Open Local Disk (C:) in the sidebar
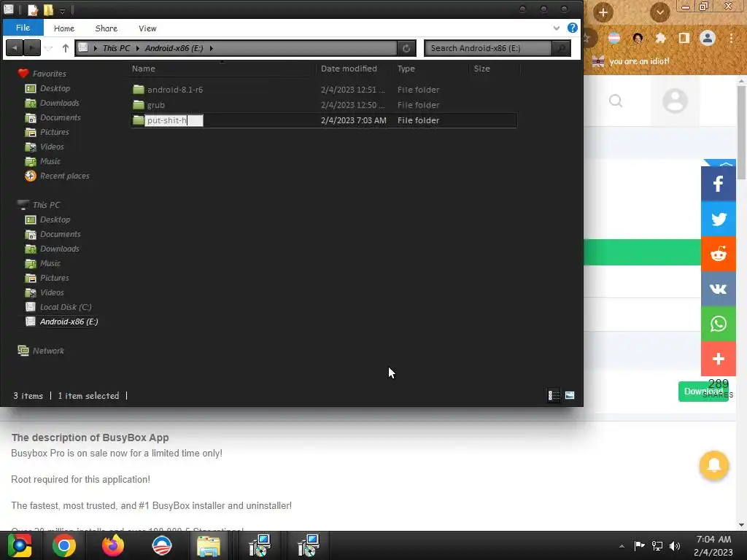Screen dimensions: 747x560 [x=65, y=307]
